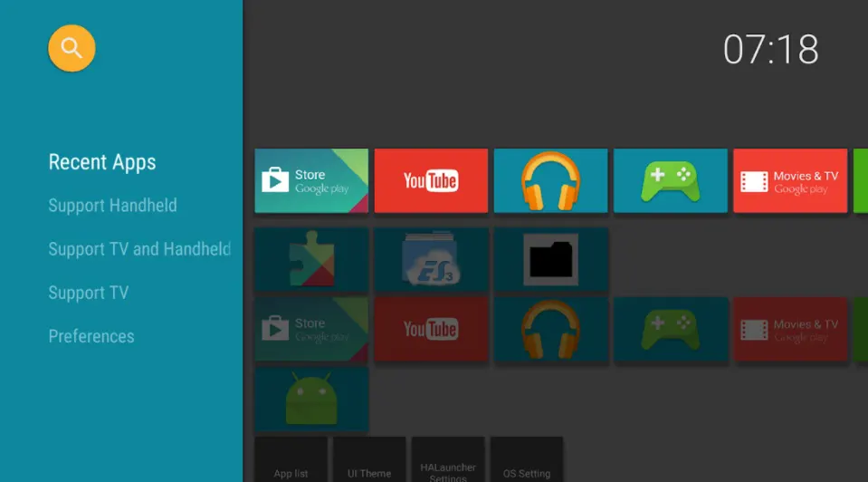Open Movies & TV tile in top row

tap(790, 180)
